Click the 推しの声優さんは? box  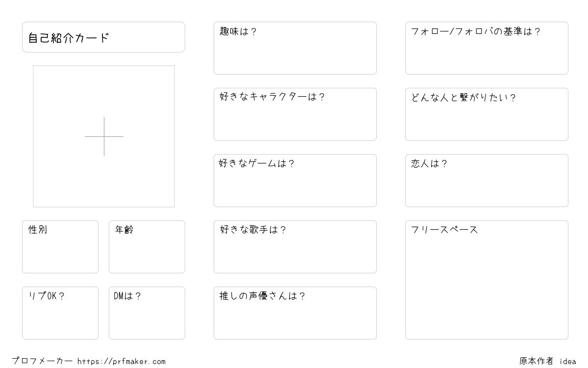pos(295,313)
